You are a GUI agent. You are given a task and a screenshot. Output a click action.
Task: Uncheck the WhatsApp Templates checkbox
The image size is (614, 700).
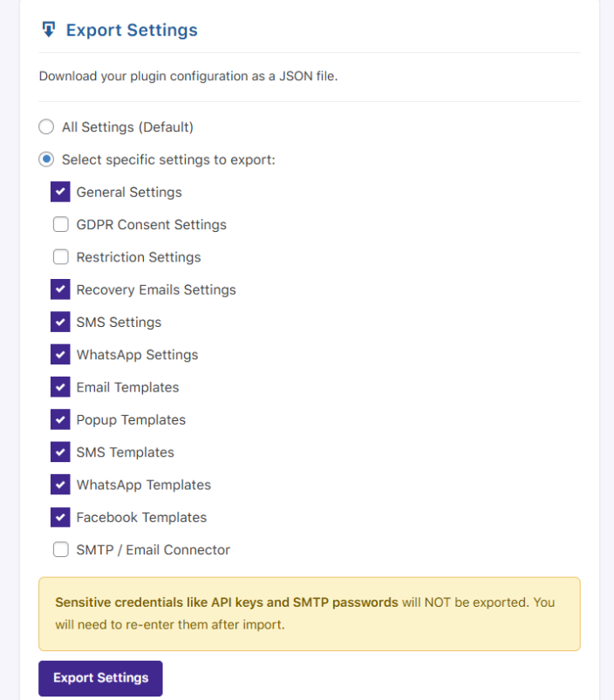60,485
